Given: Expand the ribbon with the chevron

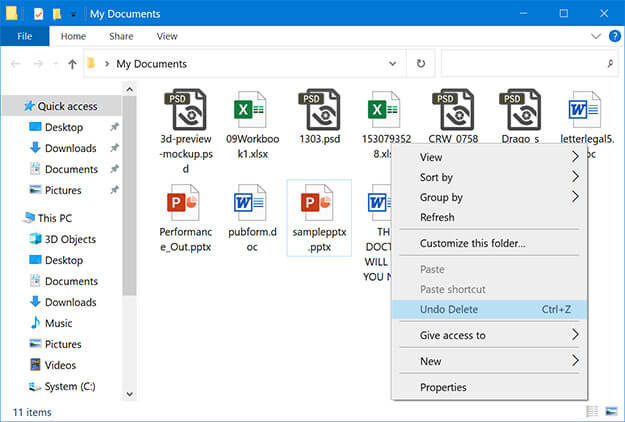Looking at the screenshot, I should (596, 36).
